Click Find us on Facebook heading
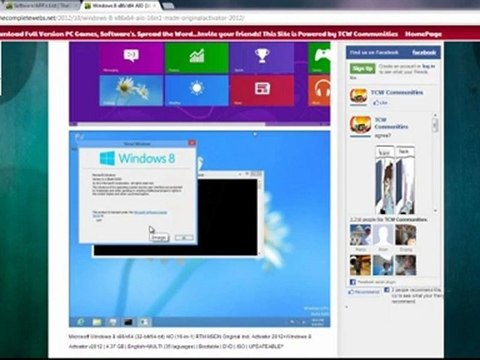 point(374,52)
